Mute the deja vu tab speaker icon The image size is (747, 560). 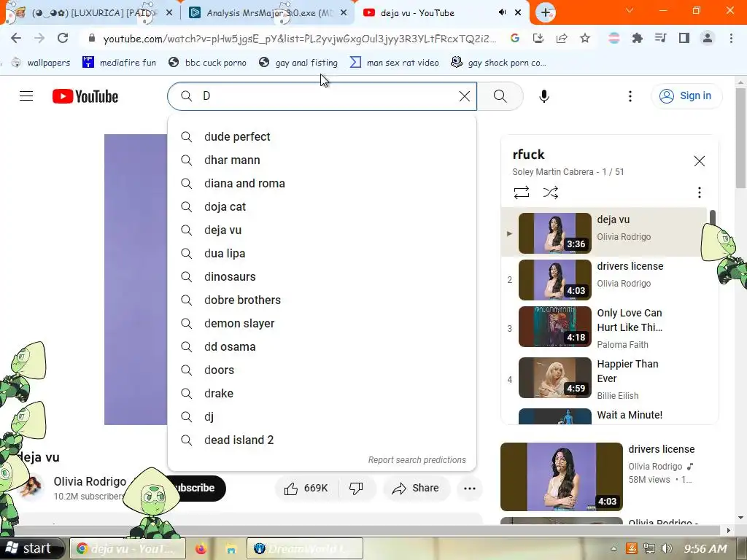[502, 13]
